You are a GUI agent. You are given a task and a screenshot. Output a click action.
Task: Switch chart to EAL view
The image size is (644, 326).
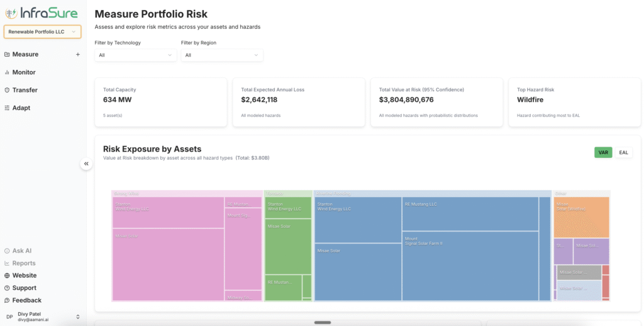(x=623, y=152)
